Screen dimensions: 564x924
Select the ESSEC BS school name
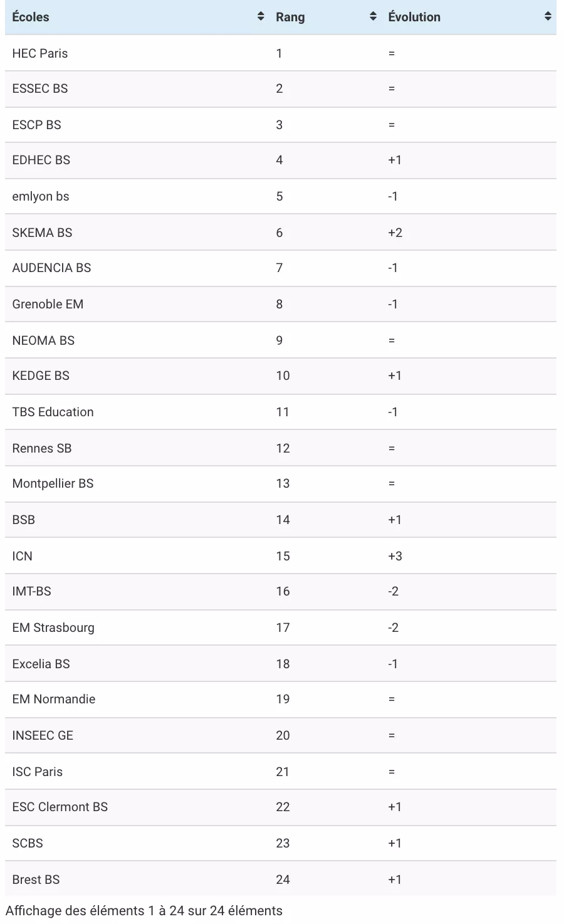(40, 88)
